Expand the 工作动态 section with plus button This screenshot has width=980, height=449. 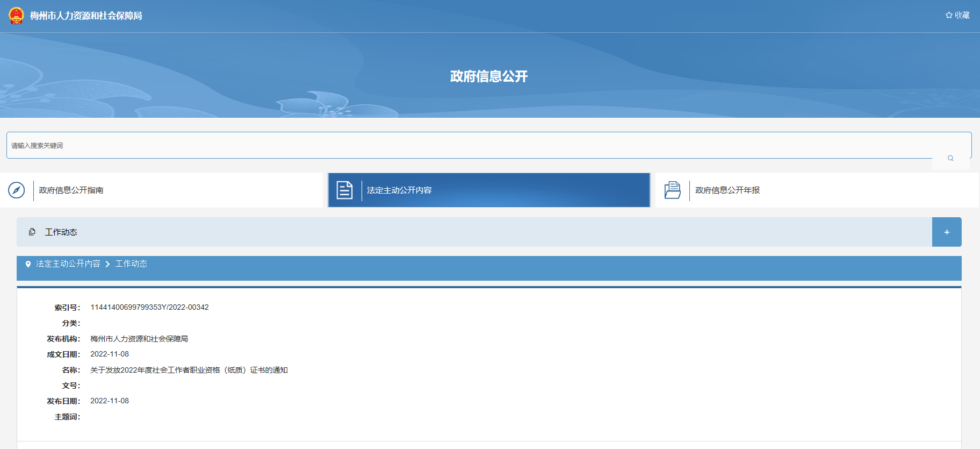(947, 232)
